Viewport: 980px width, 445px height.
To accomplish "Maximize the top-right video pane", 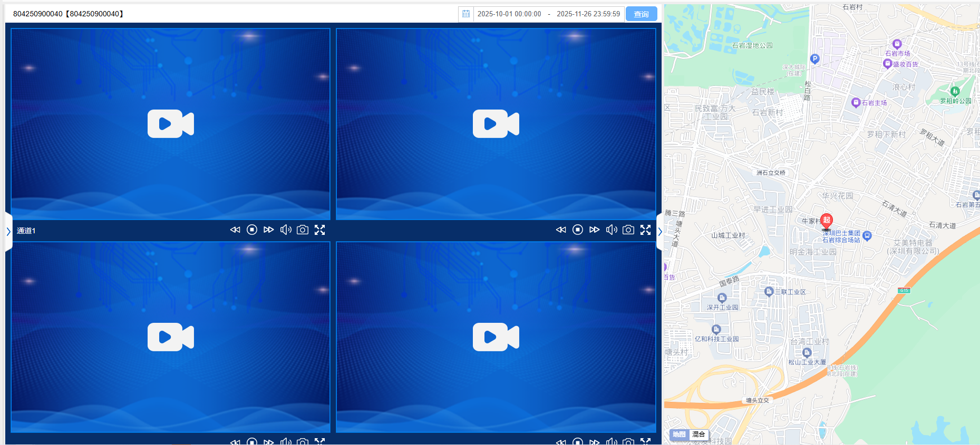I will click(x=646, y=230).
